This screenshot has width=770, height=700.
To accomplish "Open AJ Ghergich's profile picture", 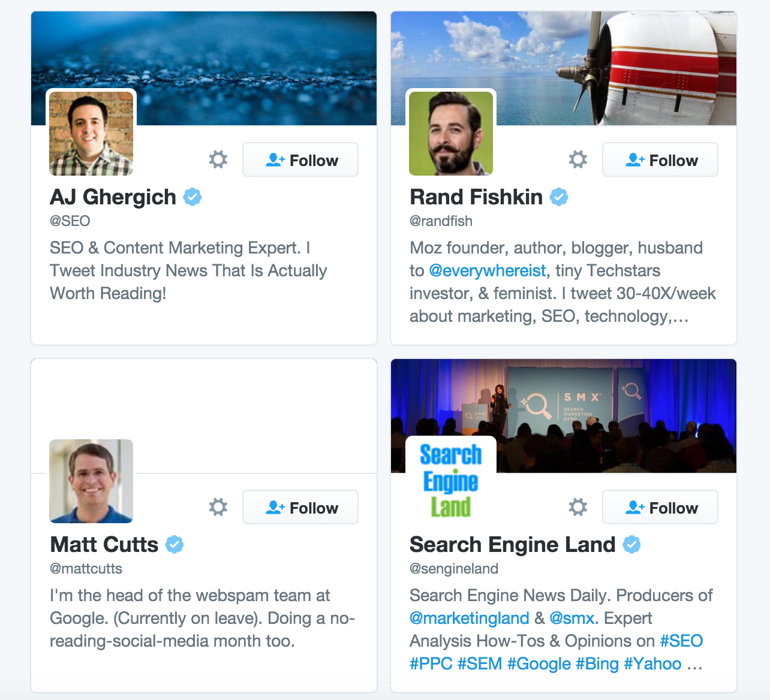I will click(x=91, y=133).
